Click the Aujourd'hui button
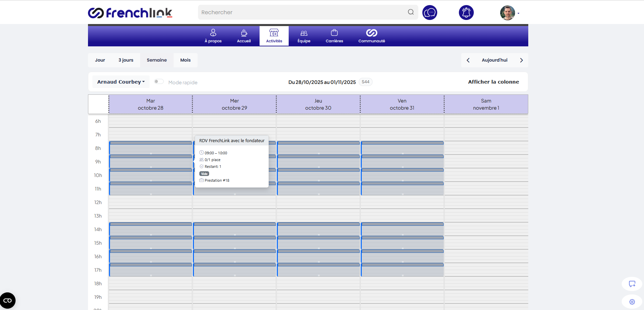The height and width of the screenshot is (310, 644). pos(494,60)
